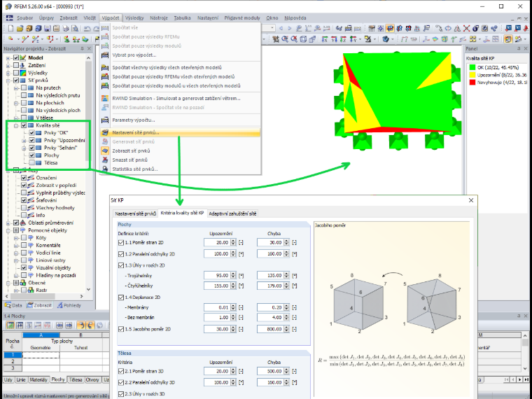Select Nastavení sítě prvků menu entry
Viewport: 532px width, 399px height.
(x=180, y=133)
